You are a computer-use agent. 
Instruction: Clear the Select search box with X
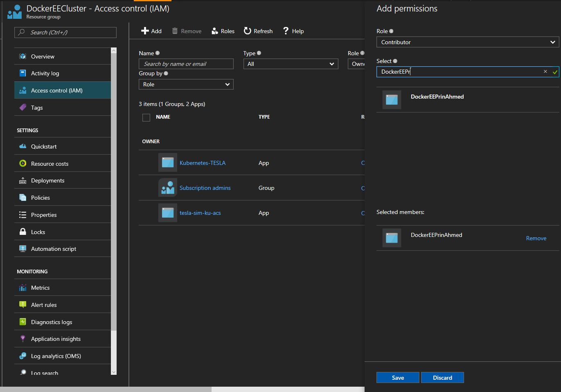[x=545, y=72]
